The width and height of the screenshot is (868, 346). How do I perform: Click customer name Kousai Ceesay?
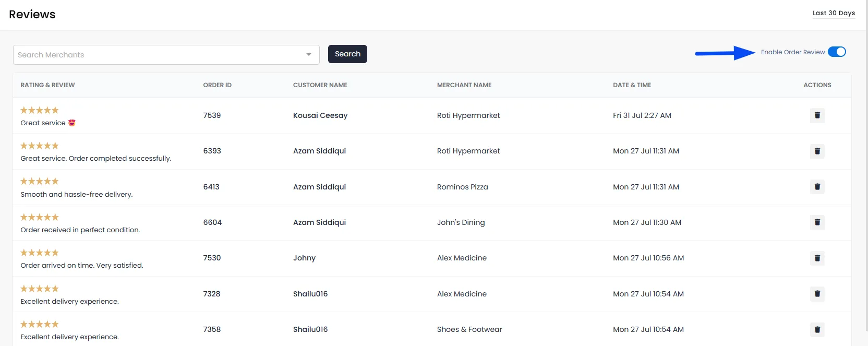coord(320,115)
